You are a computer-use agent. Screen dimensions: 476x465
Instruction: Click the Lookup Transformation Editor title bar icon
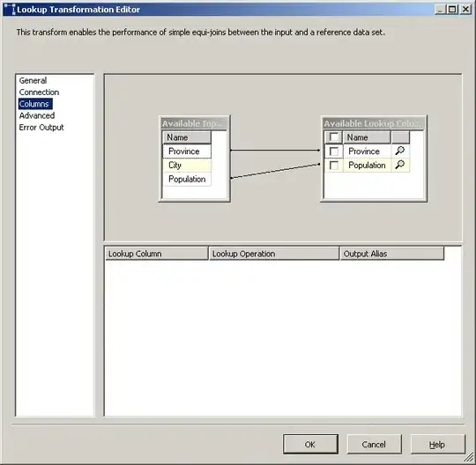tap(10, 10)
